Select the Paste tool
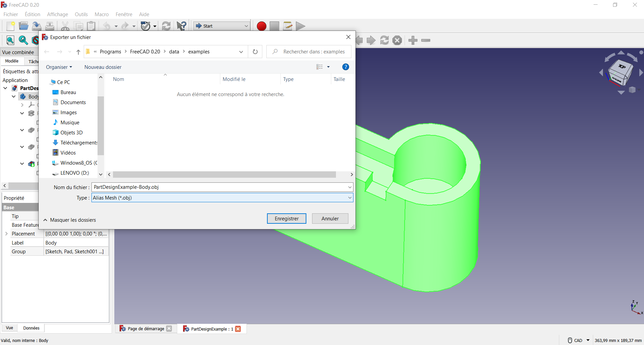This screenshot has width=644, height=345. 91,26
